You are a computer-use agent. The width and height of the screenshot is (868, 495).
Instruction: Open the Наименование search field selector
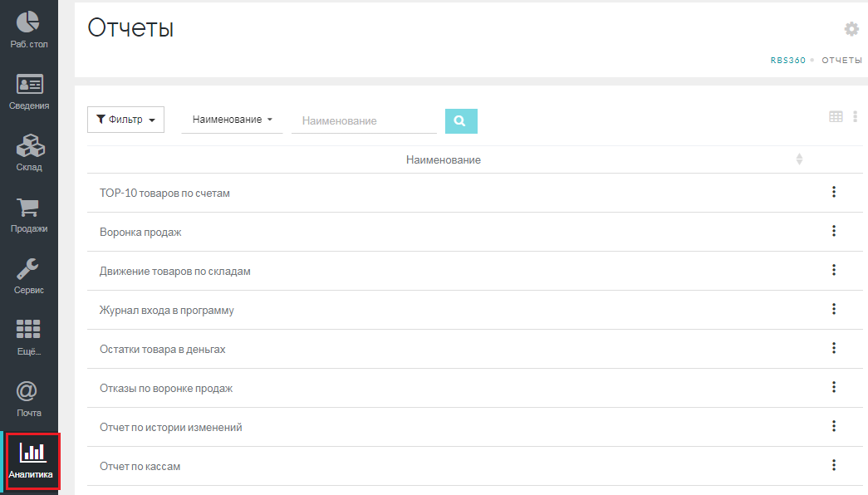point(232,120)
